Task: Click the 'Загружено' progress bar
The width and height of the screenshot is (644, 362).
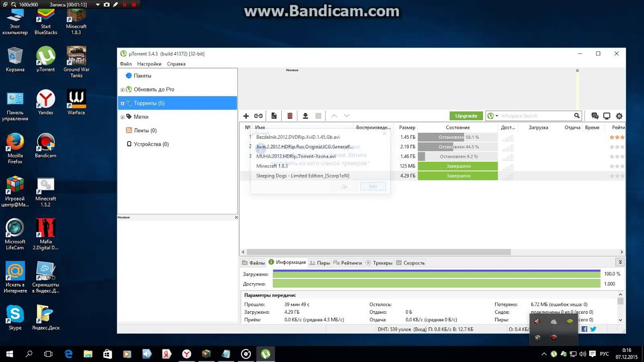Action: coord(436,274)
